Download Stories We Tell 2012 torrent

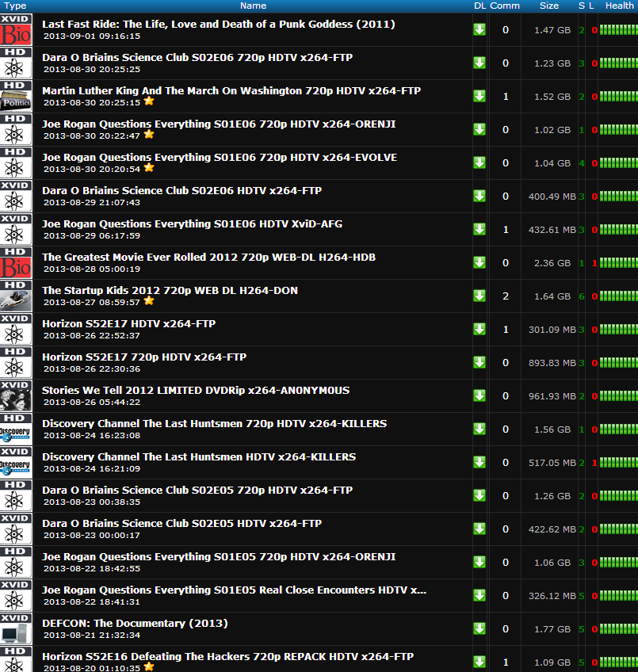tap(479, 395)
